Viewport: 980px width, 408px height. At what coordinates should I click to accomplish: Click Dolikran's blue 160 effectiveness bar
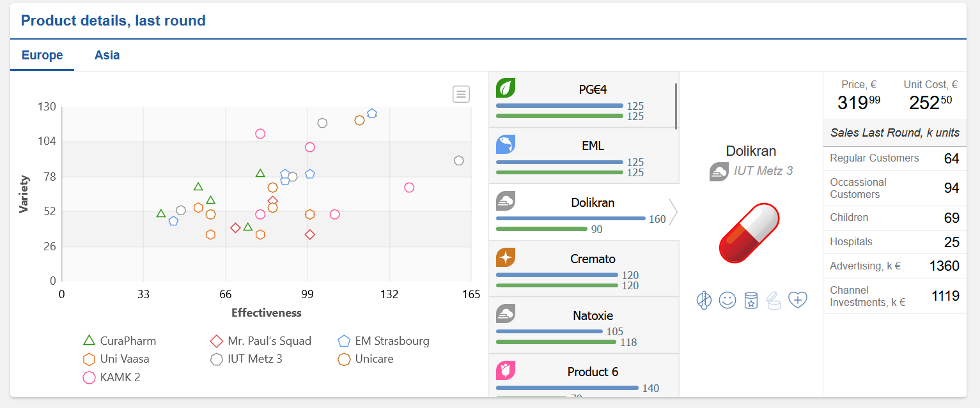(x=570, y=218)
